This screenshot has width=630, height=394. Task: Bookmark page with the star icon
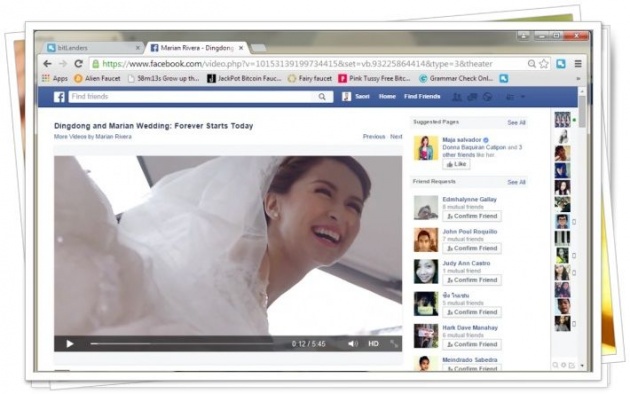[544, 64]
